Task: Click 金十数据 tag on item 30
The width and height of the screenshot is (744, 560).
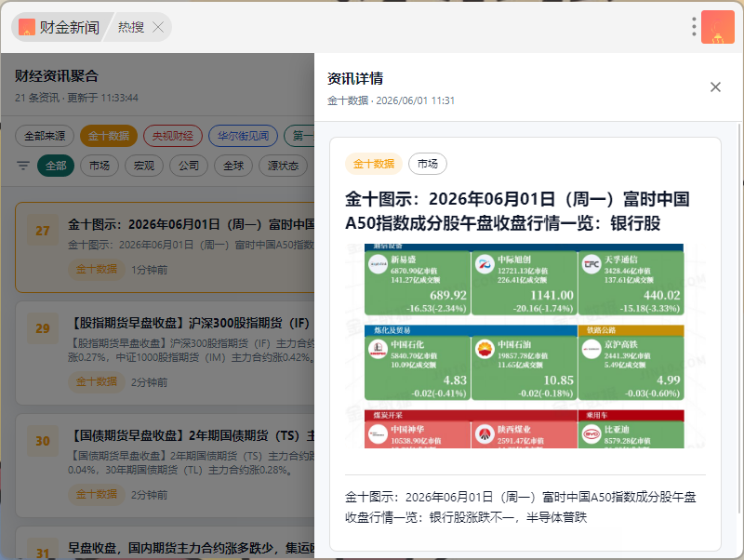Action: point(97,495)
